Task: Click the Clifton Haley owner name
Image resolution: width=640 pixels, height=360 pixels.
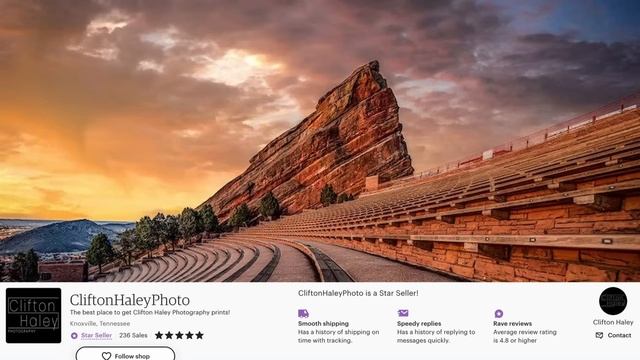Action: pos(613,322)
